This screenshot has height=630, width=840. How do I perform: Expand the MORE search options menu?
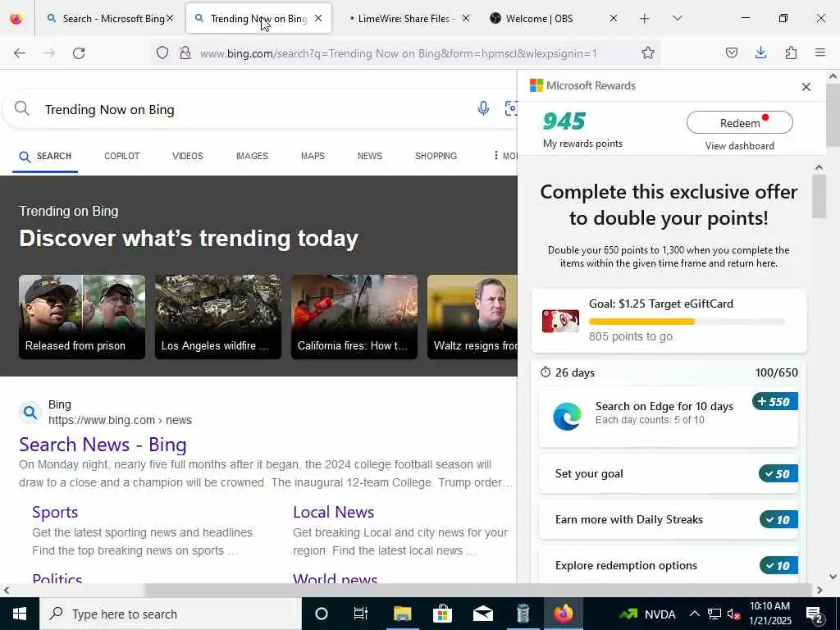(505, 156)
